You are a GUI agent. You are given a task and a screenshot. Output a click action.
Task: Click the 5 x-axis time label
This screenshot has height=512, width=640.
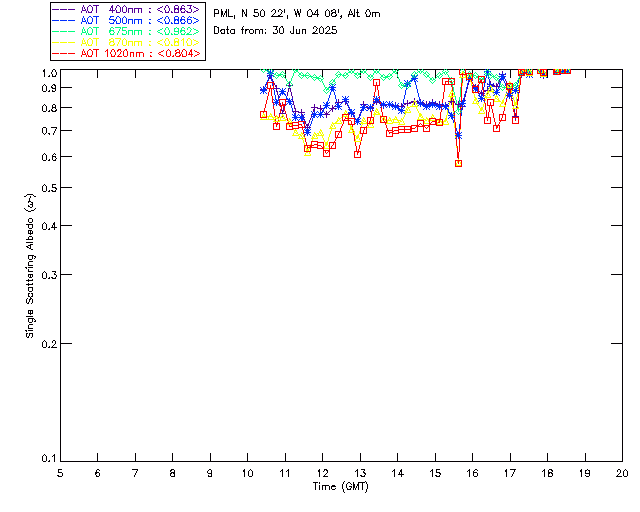click(60, 474)
